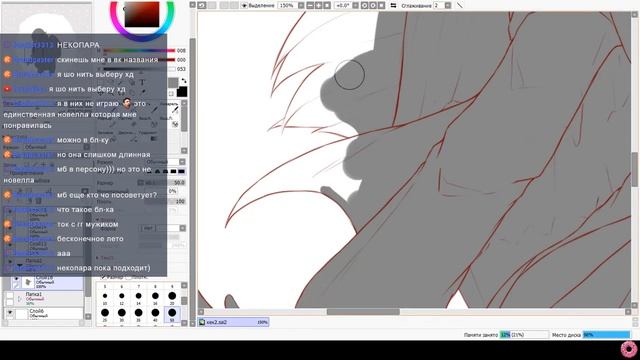Screen dimensions: 640x360
Task: Click the zoom out minus button
Action: tap(310, 5)
